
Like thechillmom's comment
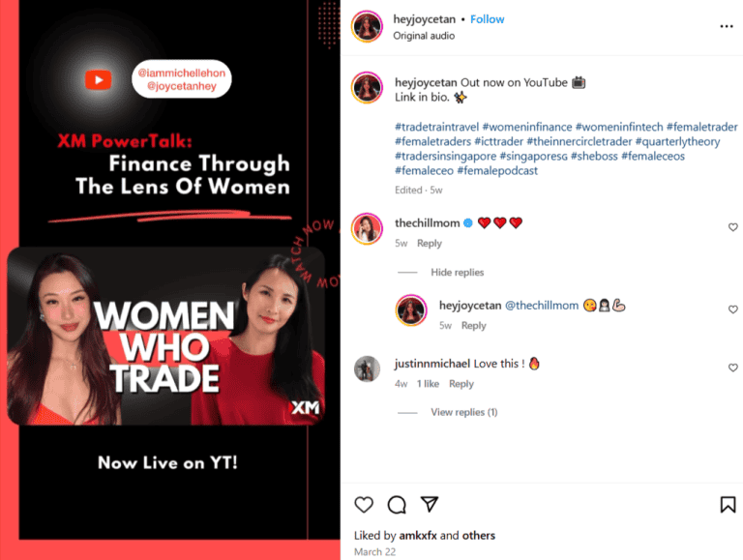[x=733, y=227]
